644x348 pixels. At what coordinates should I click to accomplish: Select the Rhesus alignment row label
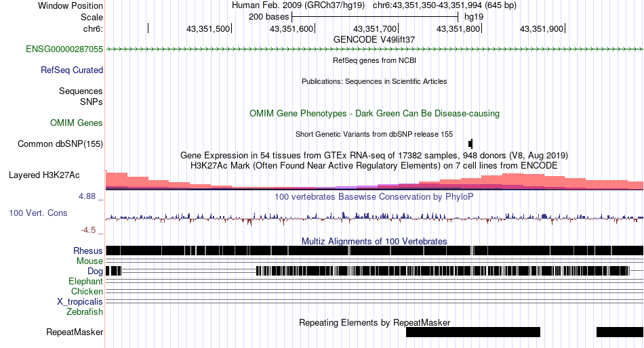pos(88,251)
